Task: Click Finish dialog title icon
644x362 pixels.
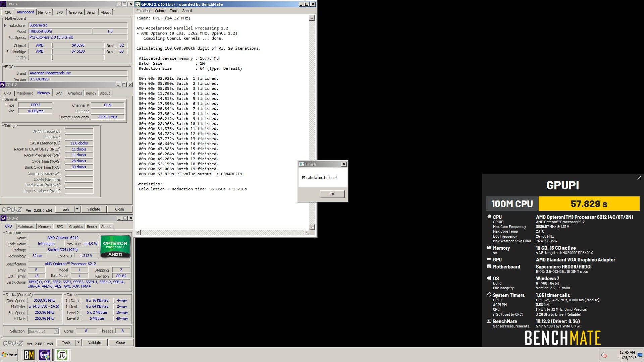Action: click(x=302, y=164)
